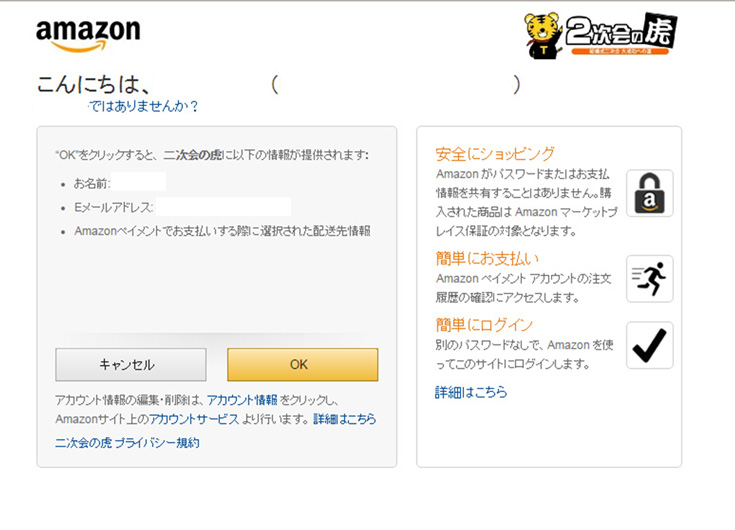
Task: Click the Amazon padlock icon
Action: [x=649, y=193]
